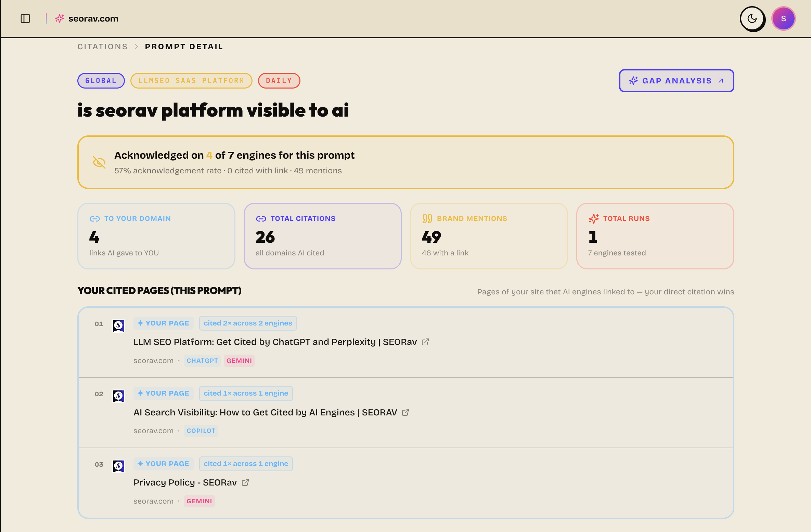The width and height of the screenshot is (811, 532).
Task: Open the Brand Mentions card
Action: click(x=489, y=236)
